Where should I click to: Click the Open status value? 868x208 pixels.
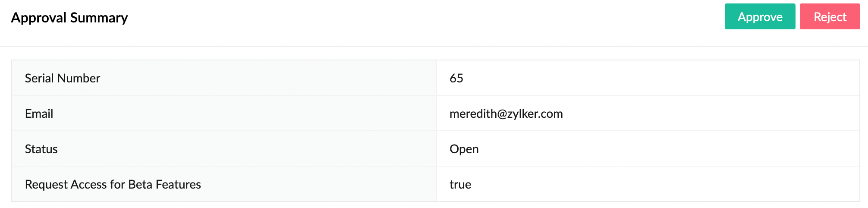pos(464,149)
